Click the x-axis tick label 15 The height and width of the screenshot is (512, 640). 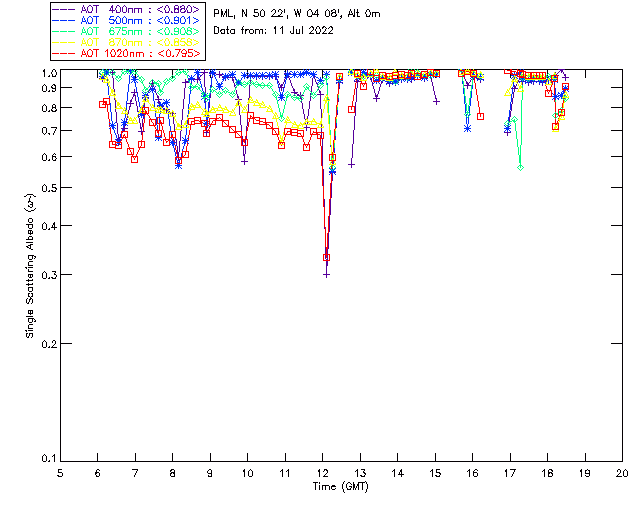click(x=435, y=474)
